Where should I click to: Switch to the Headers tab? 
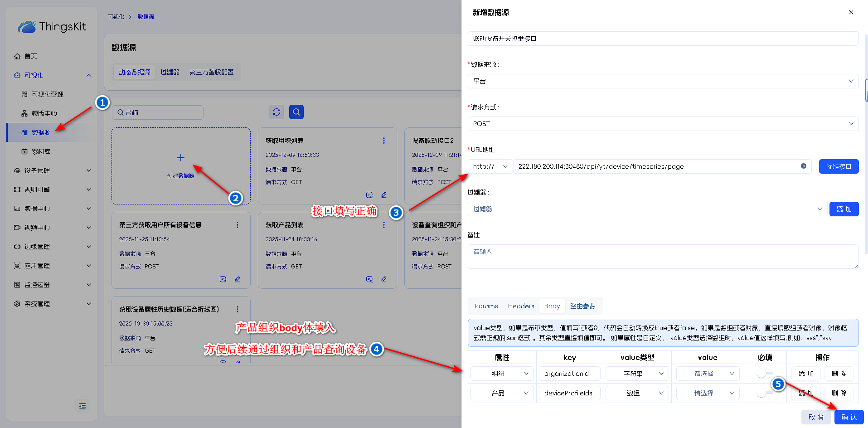click(521, 306)
